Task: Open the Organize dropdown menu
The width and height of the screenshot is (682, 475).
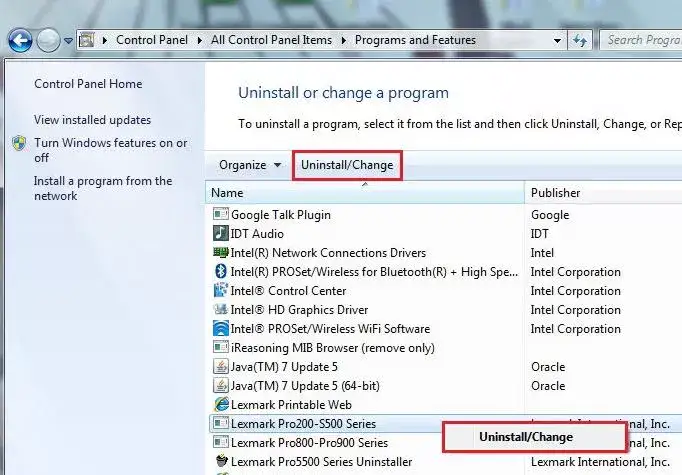Action: 250,165
